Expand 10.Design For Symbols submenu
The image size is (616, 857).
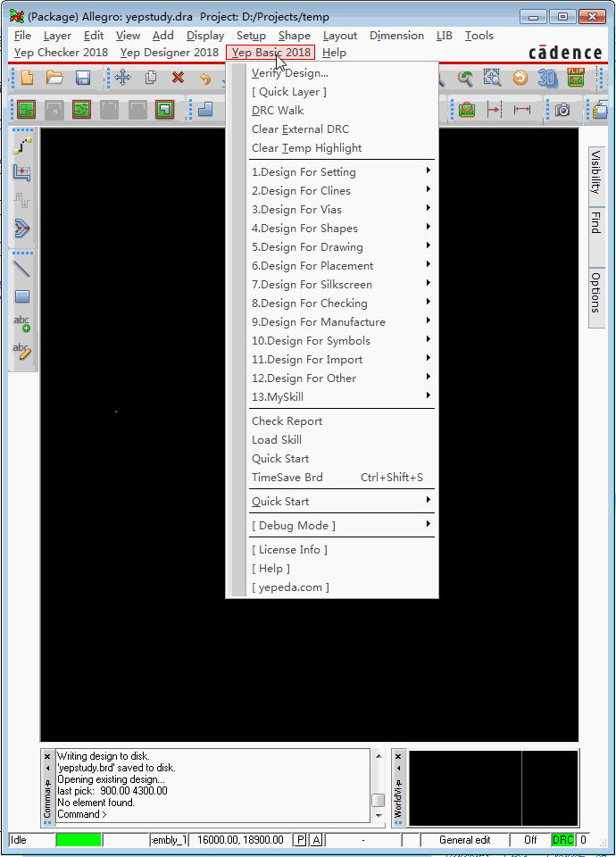342,340
